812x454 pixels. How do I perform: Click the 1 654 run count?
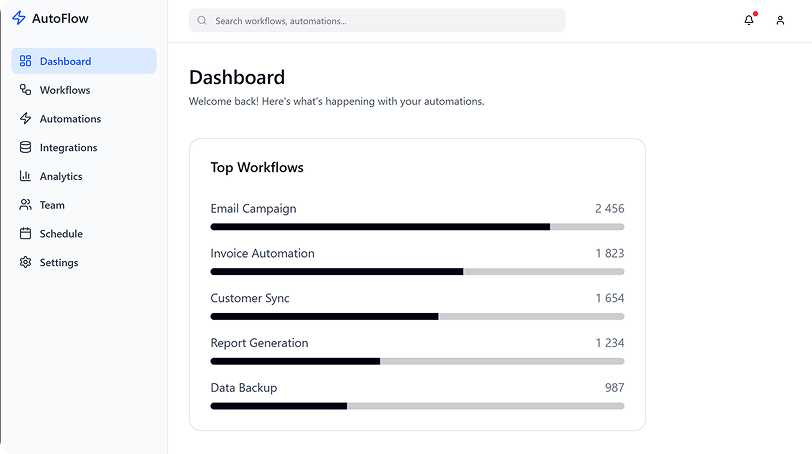pos(610,298)
